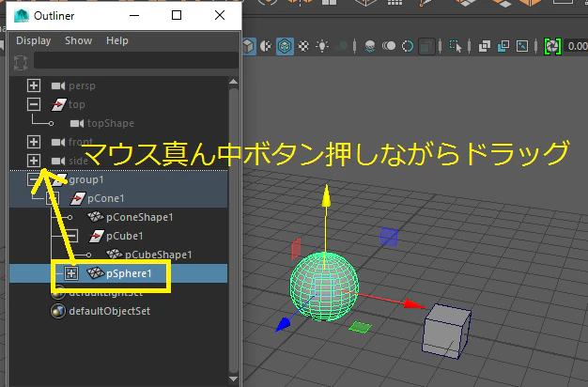Toggle shadows icon next to light bulb
Viewport: 588px width, 387px height.
342,46
